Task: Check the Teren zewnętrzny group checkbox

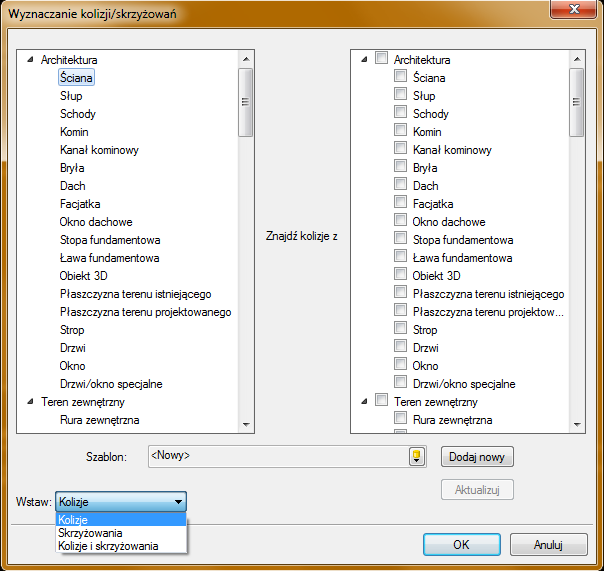Action: click(x=381, y=400)
